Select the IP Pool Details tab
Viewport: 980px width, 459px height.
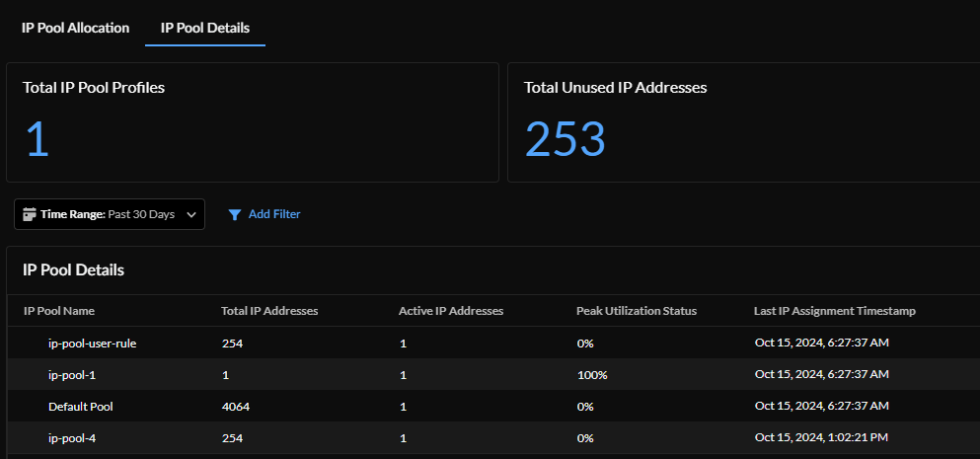coord(204,28)
